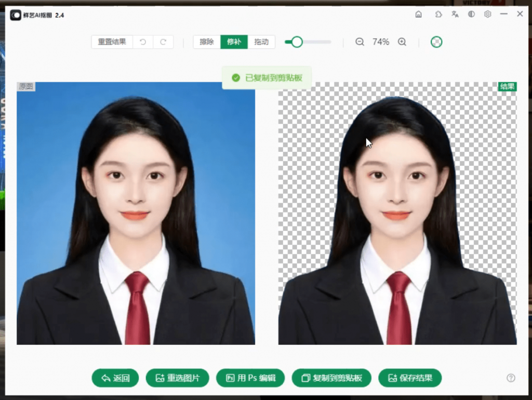Click the 用 Ps 编辑 button

(250, 378)
